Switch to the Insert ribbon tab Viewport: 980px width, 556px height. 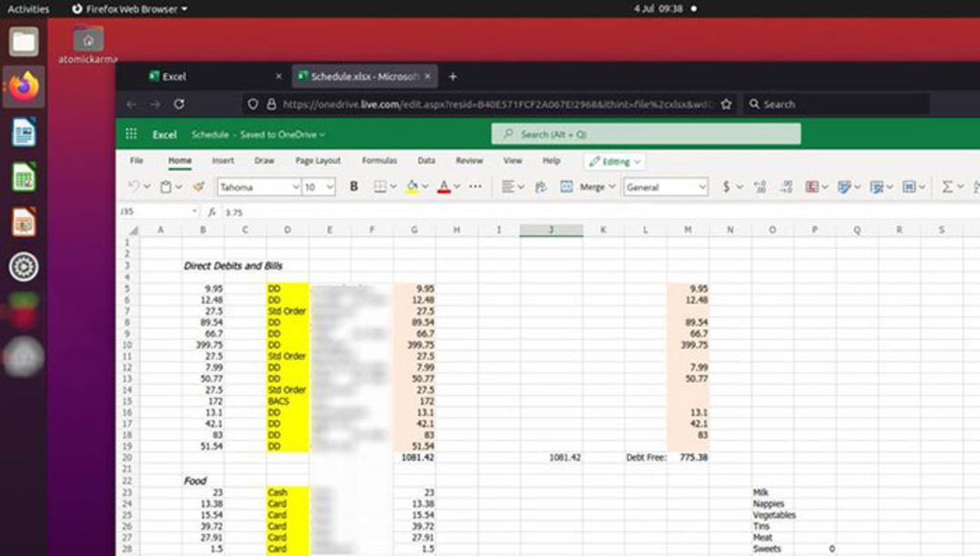[223, 161]
